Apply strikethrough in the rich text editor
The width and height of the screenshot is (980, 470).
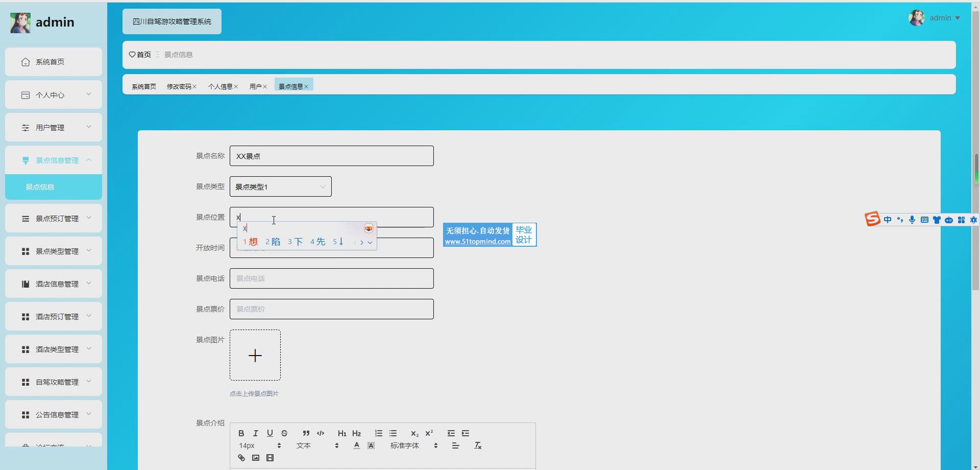[x=284, y=433]
